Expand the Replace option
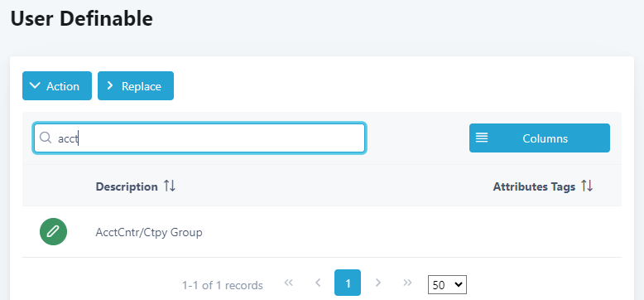 coord(136,86)
